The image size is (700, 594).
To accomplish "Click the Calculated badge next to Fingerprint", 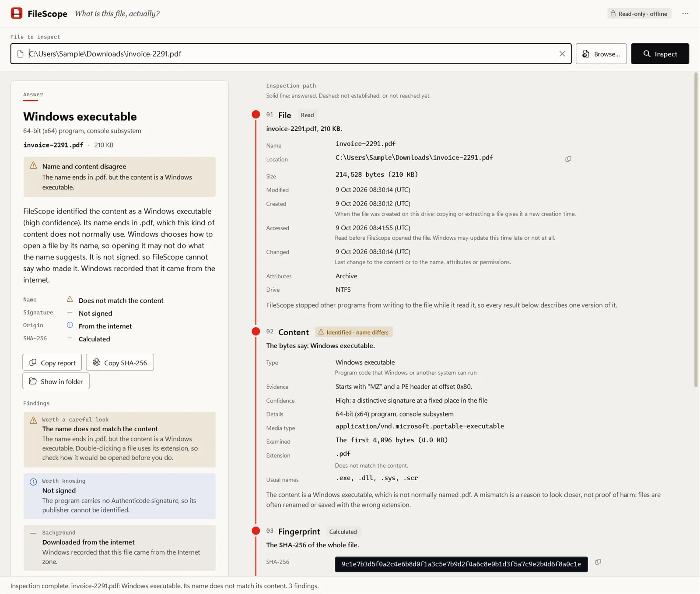I will [343, 532].
